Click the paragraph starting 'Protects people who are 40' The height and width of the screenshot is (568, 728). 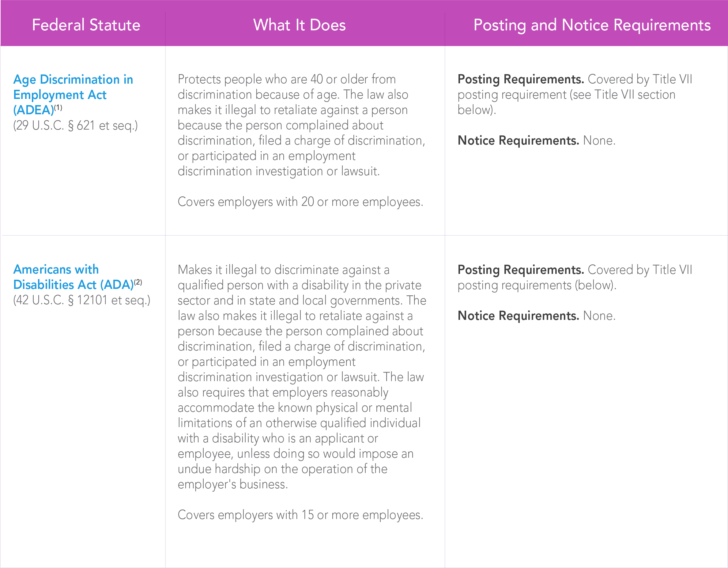(301, 125)
